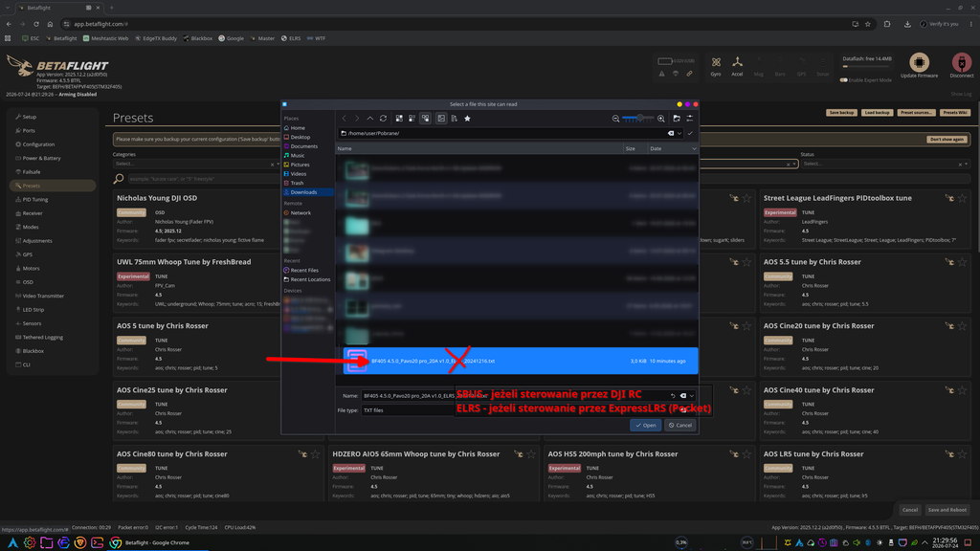Image resolution: width=980 pixels, height=551 pixels.
Task: Click the zoom in magnifier in dialog
Action: click(660, 118)
